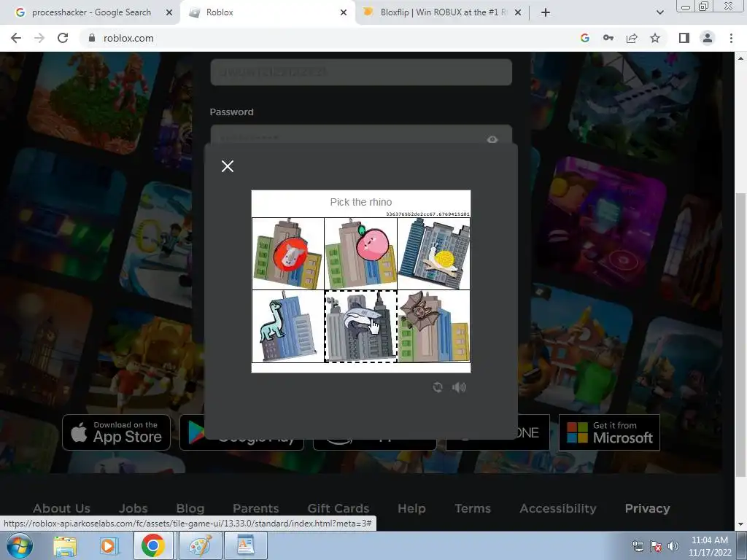Open the Accessibility footer link
Viewport: 747px width, 560px height.
point(558,508)
